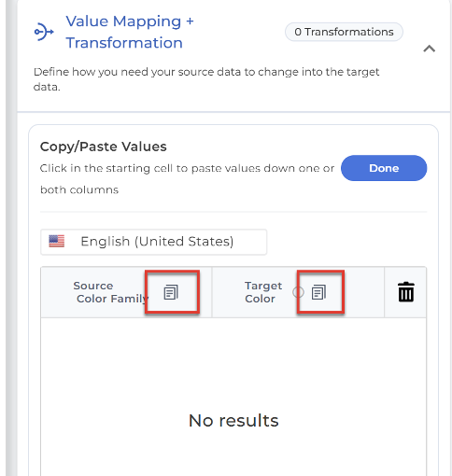Image resolution: width=452 pixels, height=476 pixels.
Task: Click the No results text in the table
Action: pyautogui.click(x=233, y=421)
